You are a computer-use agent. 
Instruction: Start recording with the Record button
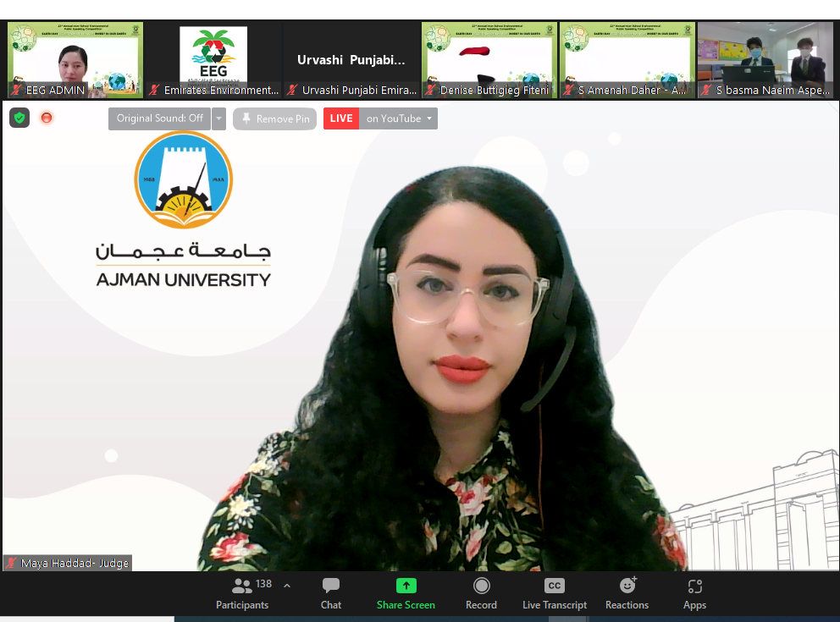[481, 586]
